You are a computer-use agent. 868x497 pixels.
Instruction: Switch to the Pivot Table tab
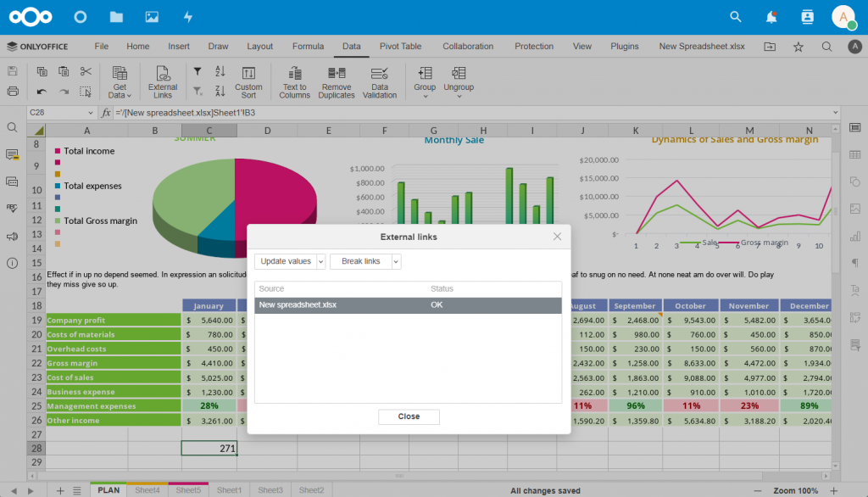(399, 46)
